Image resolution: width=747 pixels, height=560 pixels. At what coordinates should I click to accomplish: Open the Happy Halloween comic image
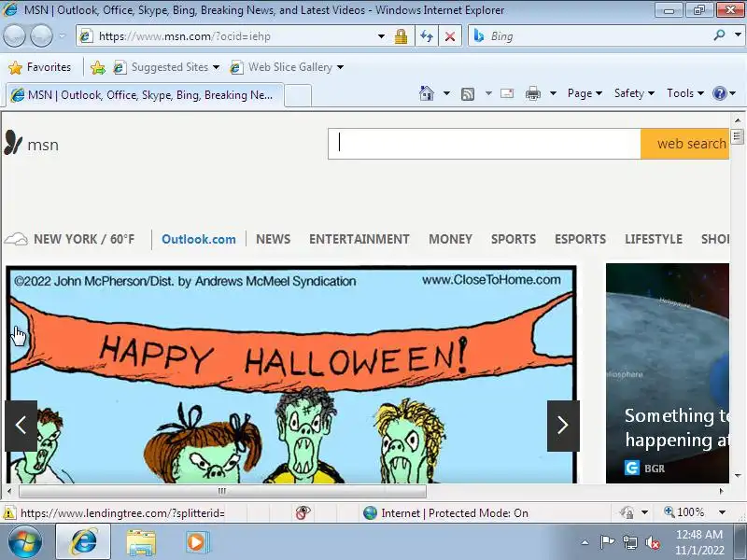[291, 374]
